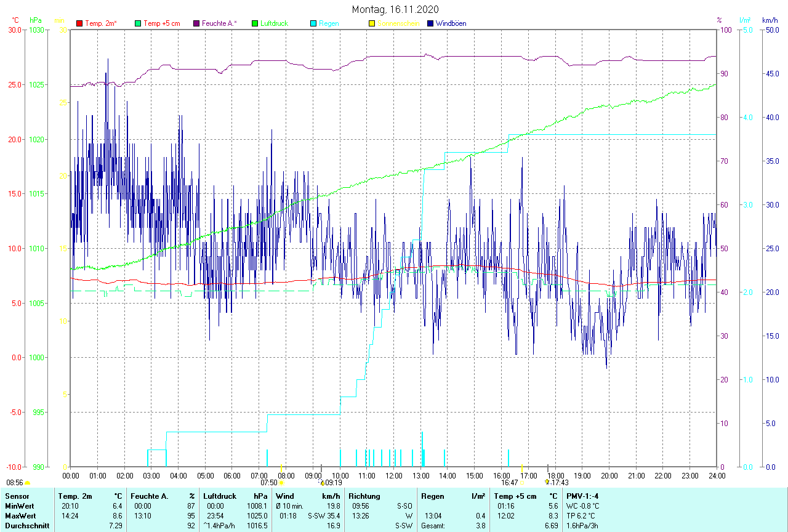Click the 'Durchschnitt' row label
Screen dimensions: 788x532
[26, 525]
